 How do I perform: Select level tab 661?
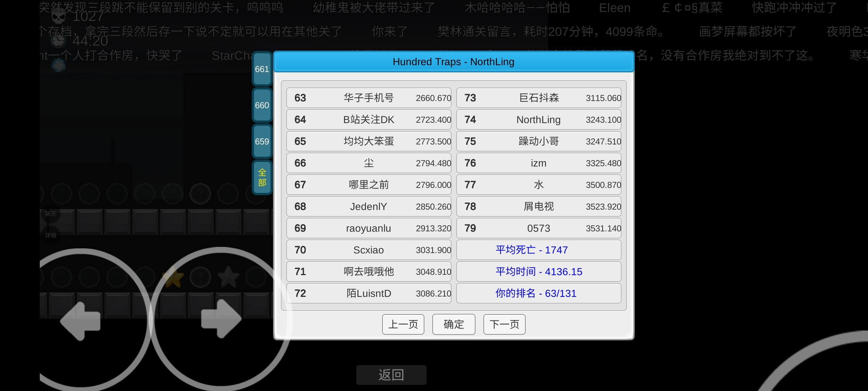pos(262,69)
